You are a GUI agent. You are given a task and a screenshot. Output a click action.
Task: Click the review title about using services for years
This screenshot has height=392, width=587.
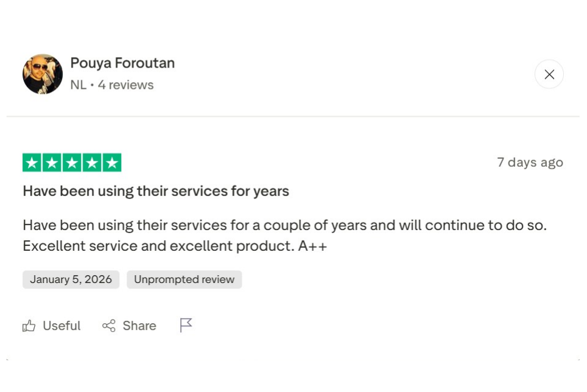pyautogui.click(x=156, y=191)
